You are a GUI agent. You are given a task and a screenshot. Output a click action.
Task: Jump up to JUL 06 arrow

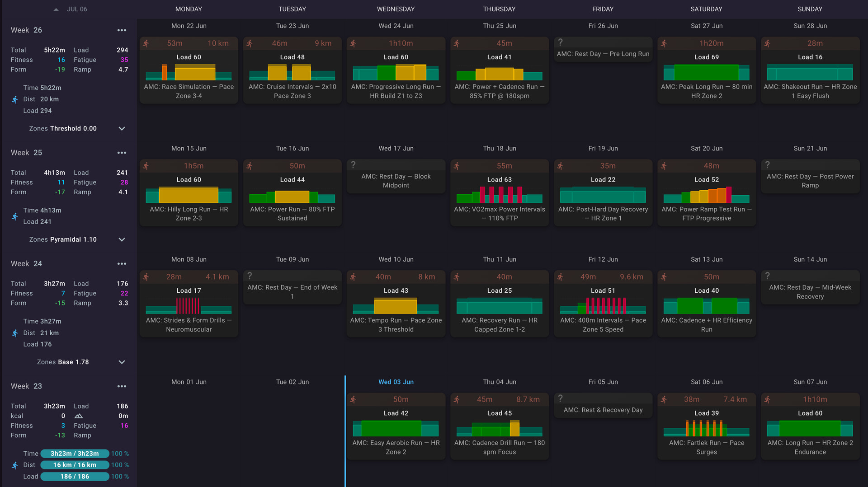56,9
